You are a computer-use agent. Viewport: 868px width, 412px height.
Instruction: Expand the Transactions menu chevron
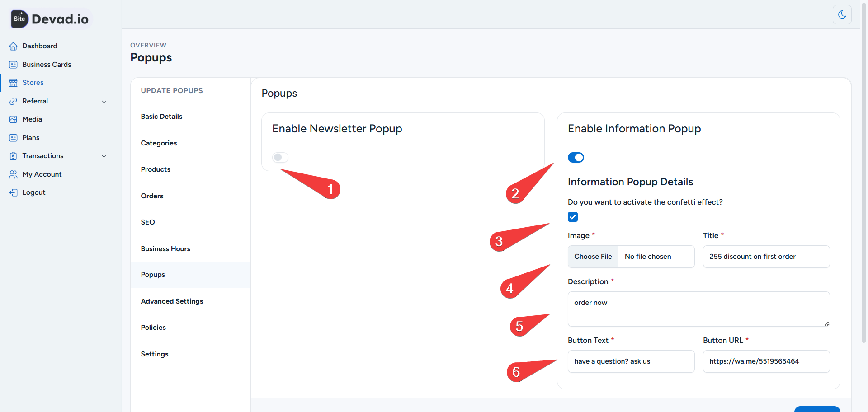104,156
